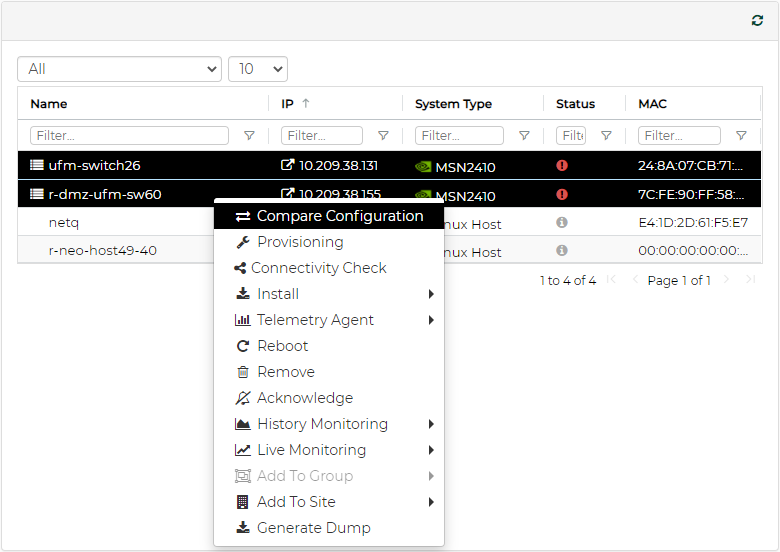Click the Live Monitoring line chart icon

(x=242, y=450)
